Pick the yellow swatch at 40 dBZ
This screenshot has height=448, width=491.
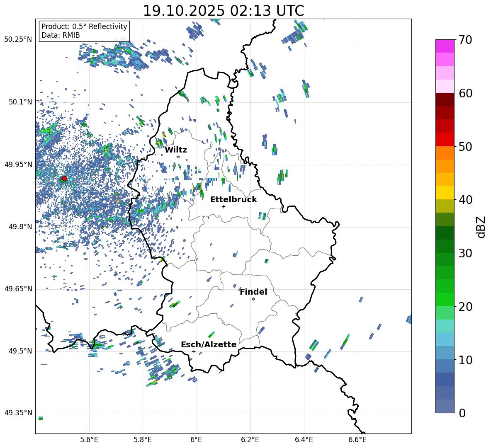[x=445, y=193]
